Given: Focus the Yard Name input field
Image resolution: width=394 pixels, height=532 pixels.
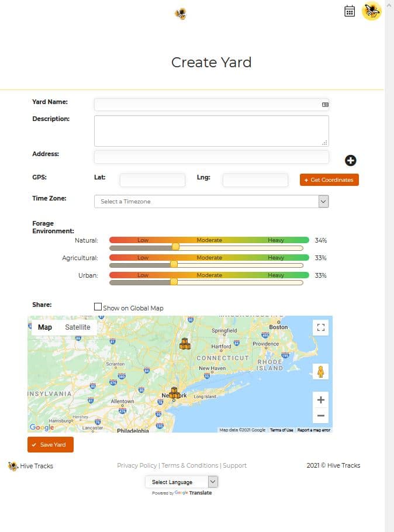Looking at the screenshot, I should point(211,105).
